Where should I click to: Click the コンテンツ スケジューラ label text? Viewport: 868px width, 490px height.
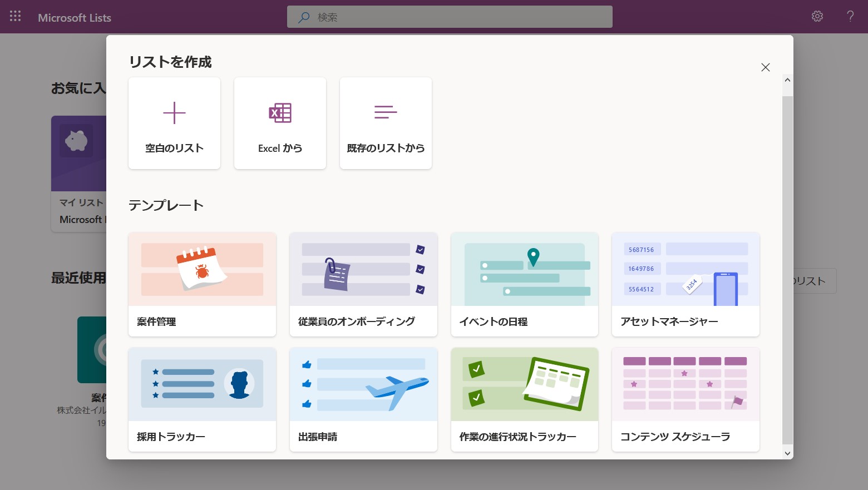675,437
